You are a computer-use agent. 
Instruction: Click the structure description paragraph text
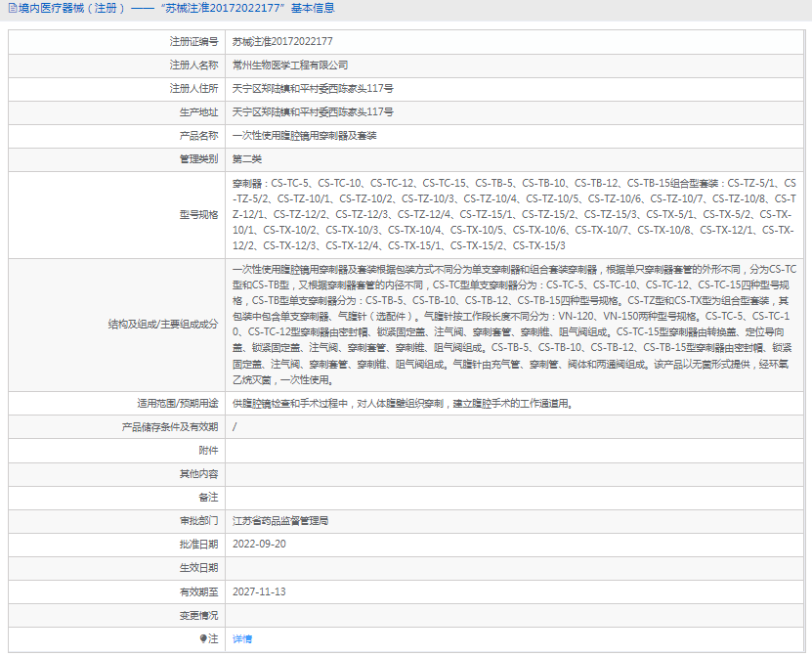[x=514, y=325]
